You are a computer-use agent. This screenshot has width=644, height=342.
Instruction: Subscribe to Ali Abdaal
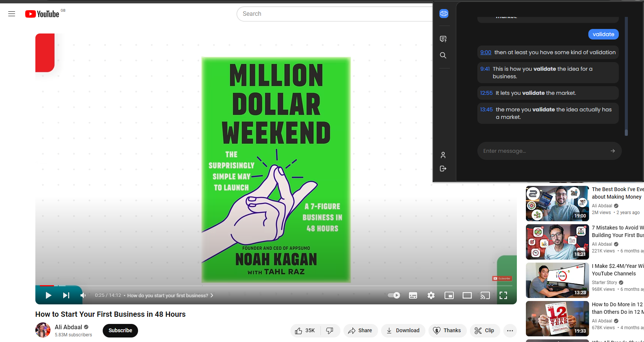coord(120,330)
